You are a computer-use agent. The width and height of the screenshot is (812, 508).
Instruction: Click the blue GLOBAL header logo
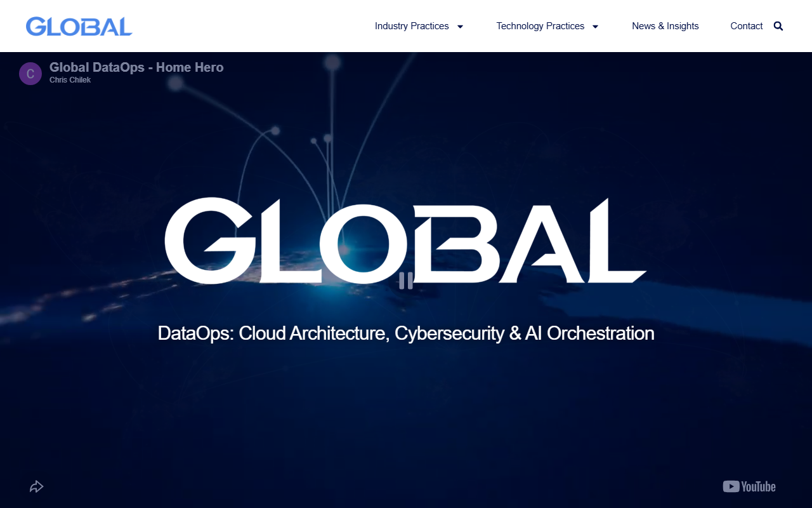[79, 26]
